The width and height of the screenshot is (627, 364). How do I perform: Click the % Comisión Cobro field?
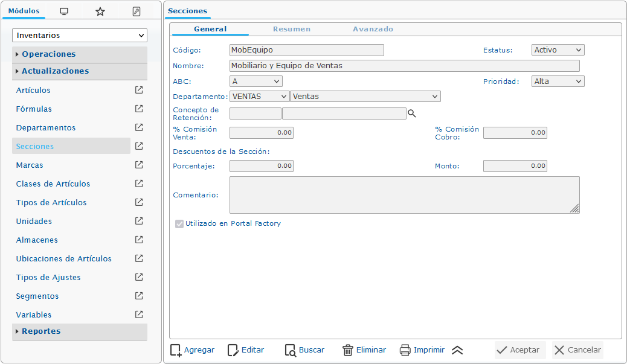(515, 133)
